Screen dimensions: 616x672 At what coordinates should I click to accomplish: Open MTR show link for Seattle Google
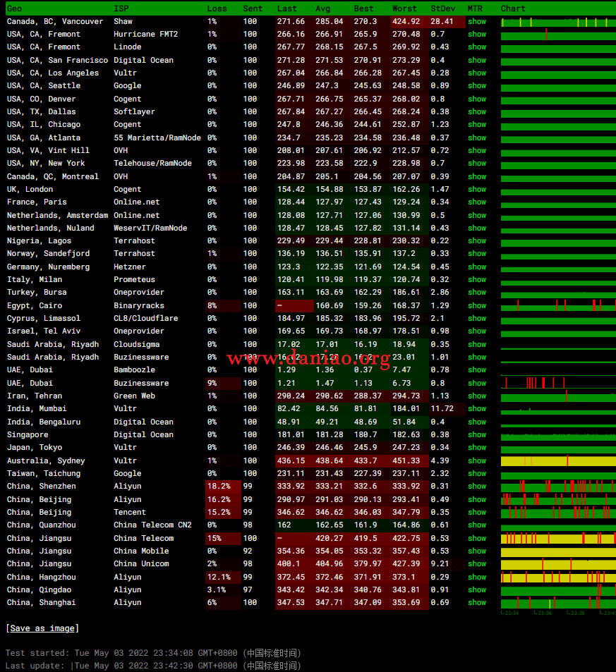tap(477, 86)
